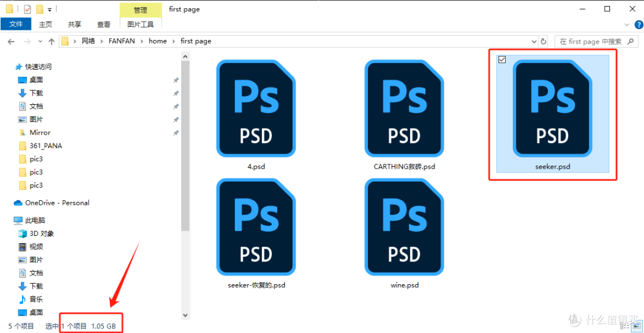Click first page in the breadcrumb
Viewport: 644px width, 333px height.
(x=196, y=41)
